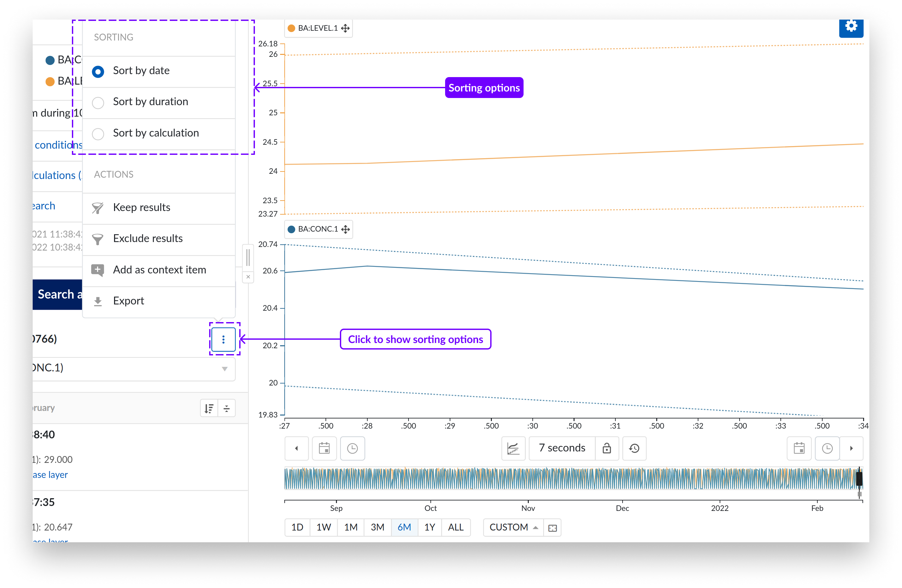Choose Export from actions menu

tap(128, 301)
